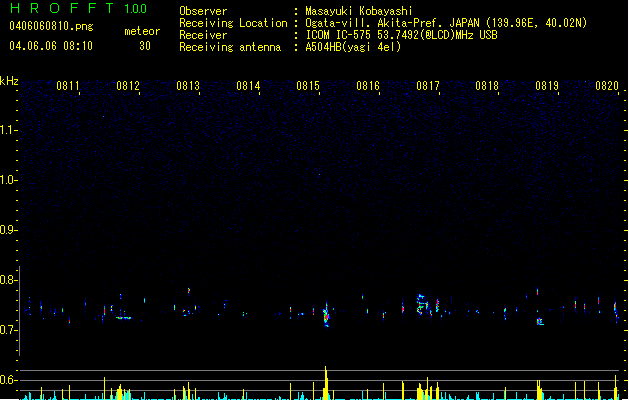Click the tallest yellow intensity peak at 0815

click(x=326, y=383)
